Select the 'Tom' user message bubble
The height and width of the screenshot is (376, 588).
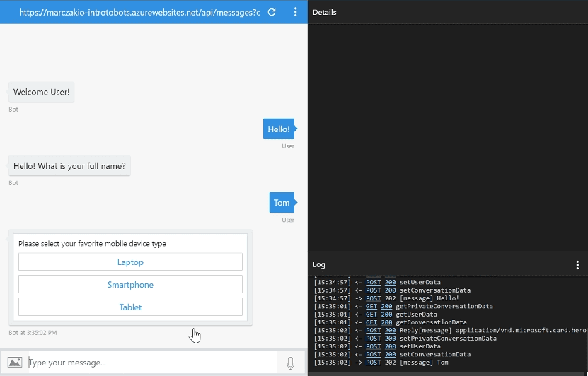pos(282,203)
